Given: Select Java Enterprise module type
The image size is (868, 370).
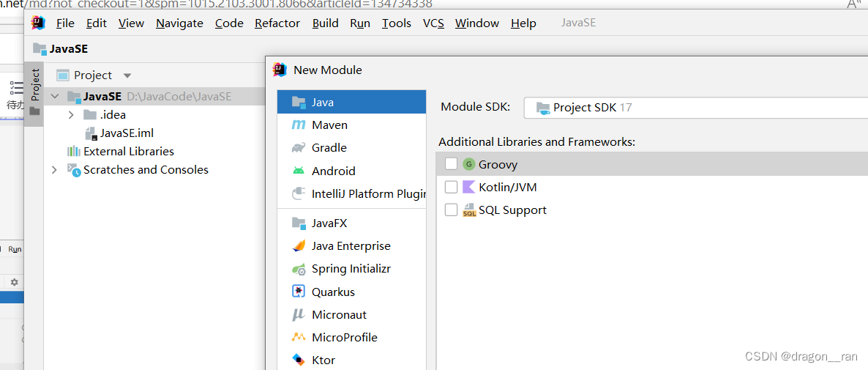Looking at the screenshot, I should 351,246.
